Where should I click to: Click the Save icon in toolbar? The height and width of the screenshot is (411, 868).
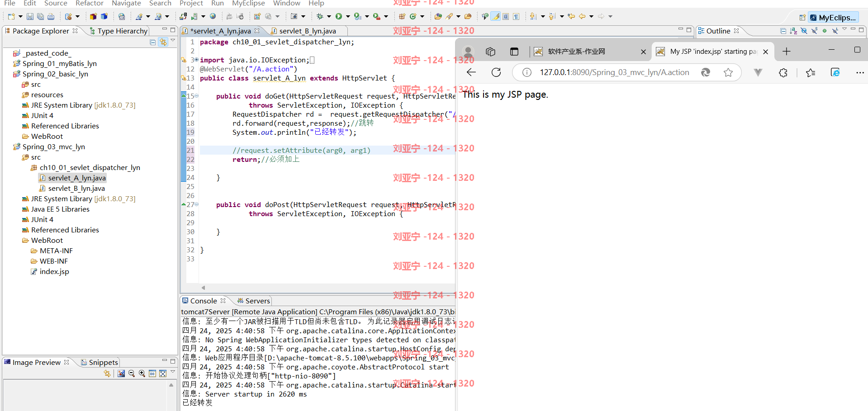pos(30,17)
